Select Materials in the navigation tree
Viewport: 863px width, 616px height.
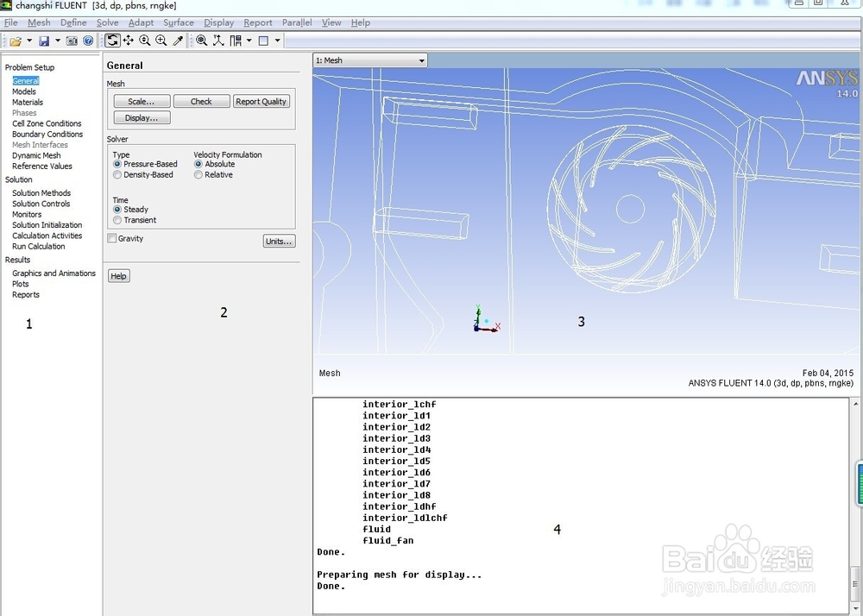(x=28, y=103)
